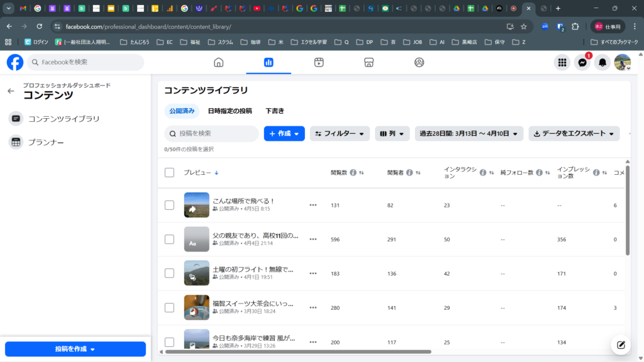Open the apps grid menu icon
The height and width of the screenshot is (362, 644).
coord(562,62)
